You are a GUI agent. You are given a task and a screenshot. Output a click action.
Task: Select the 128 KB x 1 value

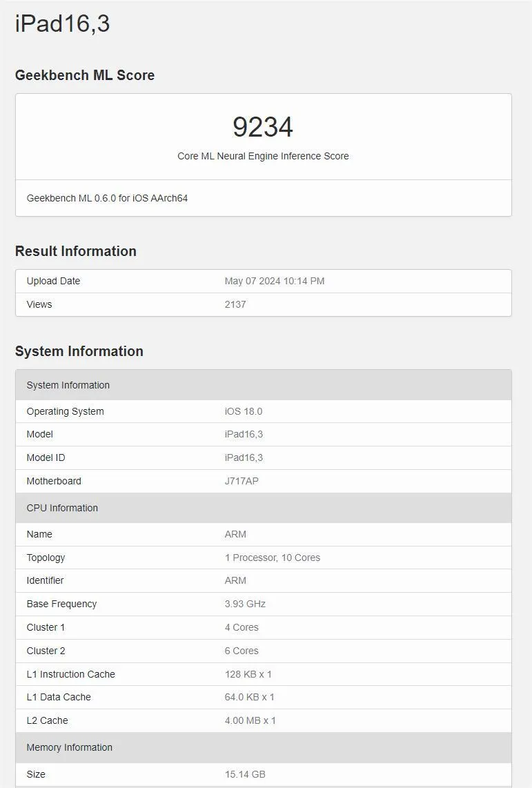(248, 674)
